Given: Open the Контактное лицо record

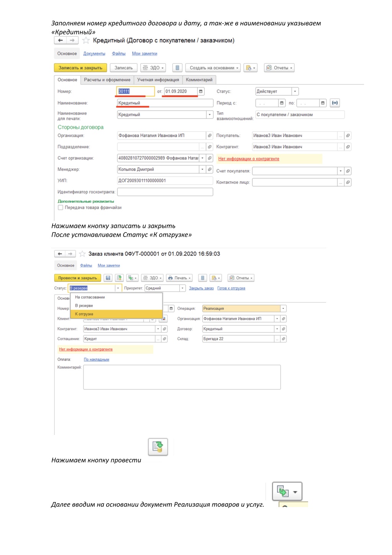Looking at the screenshot, I should point(348,182).
